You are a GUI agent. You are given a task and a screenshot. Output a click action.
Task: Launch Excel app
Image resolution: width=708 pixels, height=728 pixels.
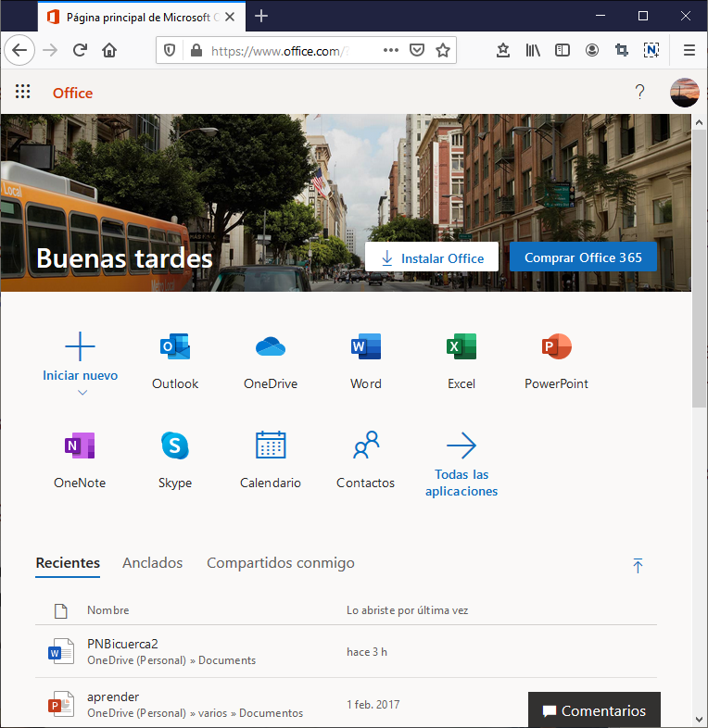[461, 361]
